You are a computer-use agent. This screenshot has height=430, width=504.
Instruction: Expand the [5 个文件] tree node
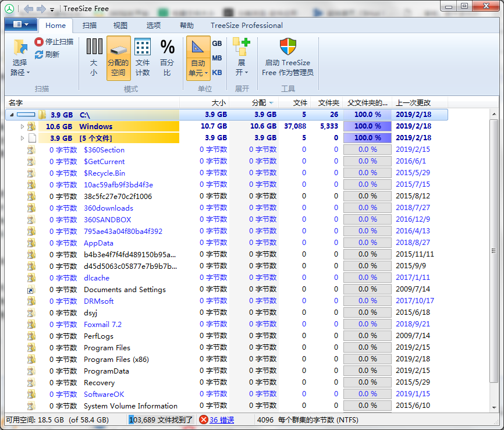[23, 138]
